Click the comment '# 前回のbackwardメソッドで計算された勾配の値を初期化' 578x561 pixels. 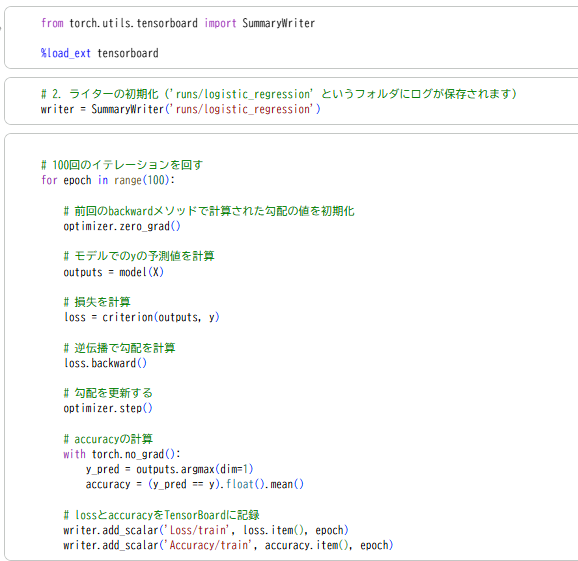click(209, 211)
